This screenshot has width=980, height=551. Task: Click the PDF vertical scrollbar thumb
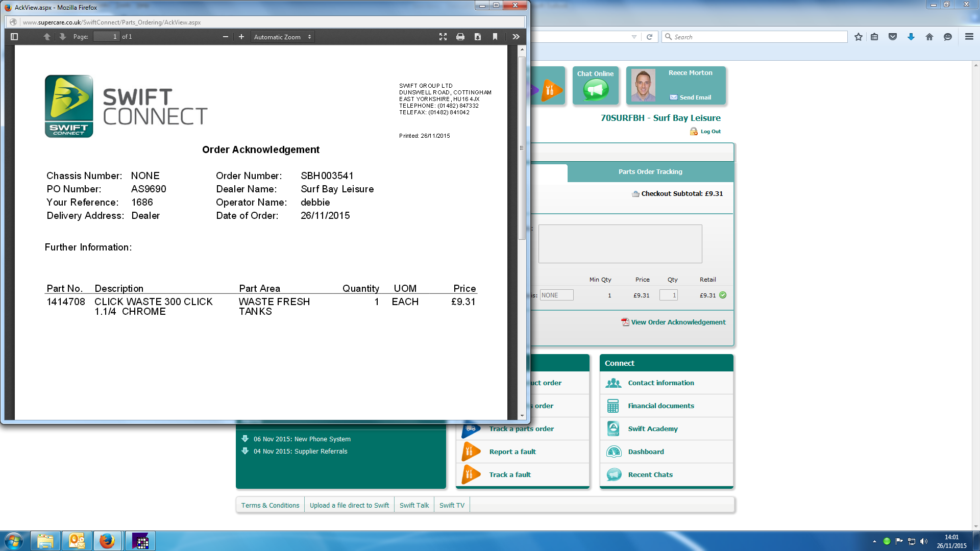coord(522,148)
